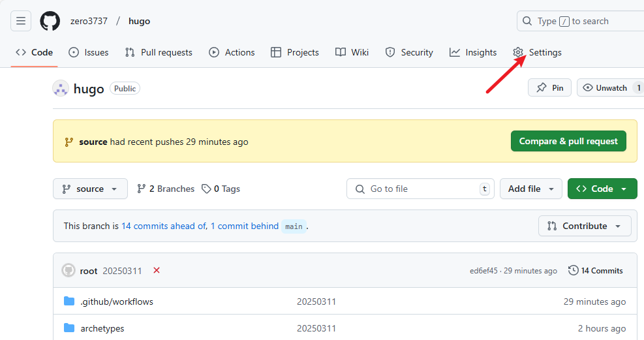644x340 pixels.
Task: View the 2 Branches link
Action: 166,189
